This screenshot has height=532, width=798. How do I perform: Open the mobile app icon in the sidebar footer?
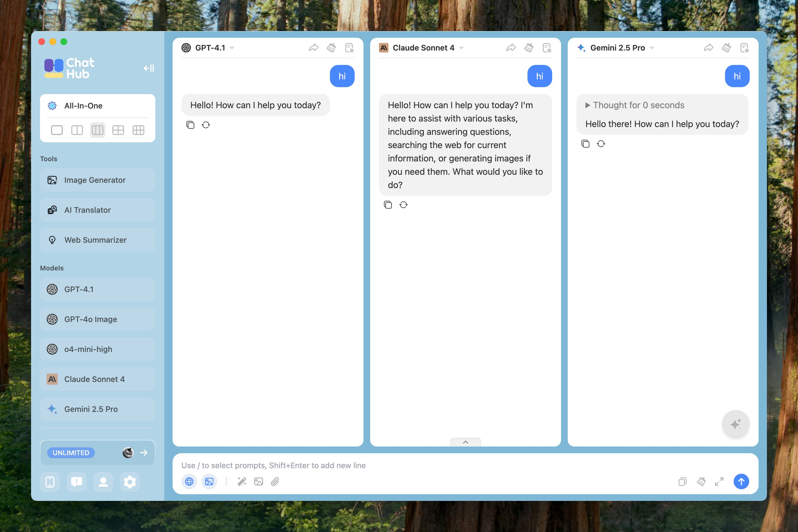(50, 482)
